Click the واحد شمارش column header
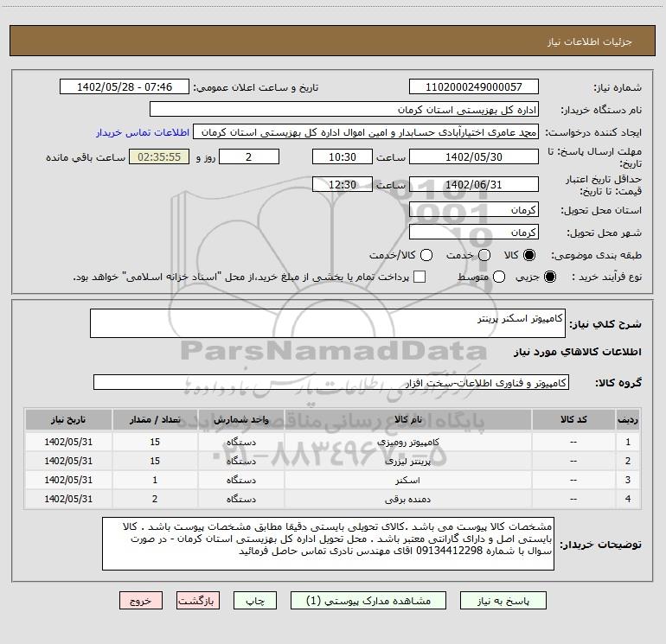666x644 pixels. 240,419
